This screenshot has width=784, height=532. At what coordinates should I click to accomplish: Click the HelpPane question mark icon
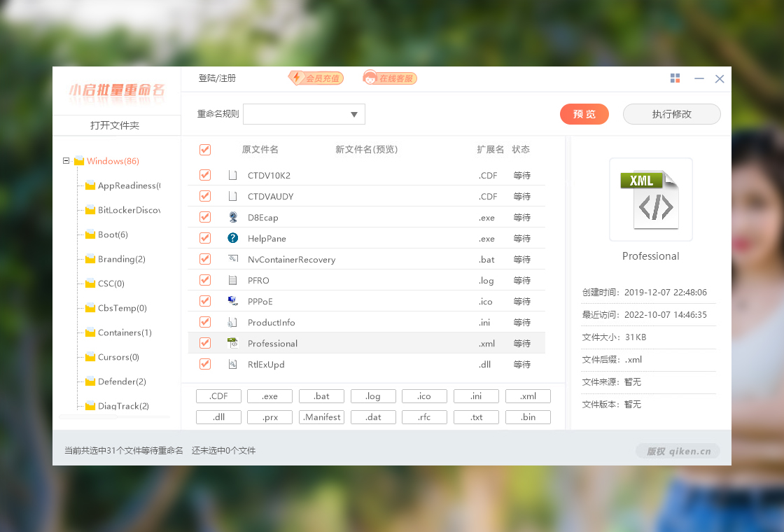[x=232, y=238]
